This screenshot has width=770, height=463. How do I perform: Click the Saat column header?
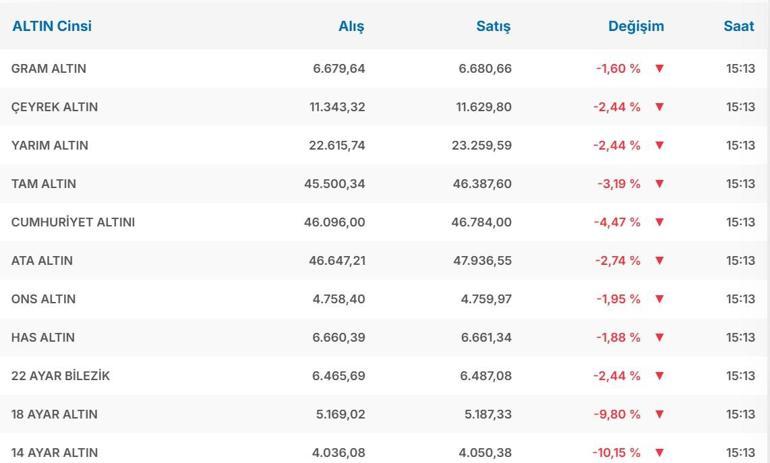(739, 26)
